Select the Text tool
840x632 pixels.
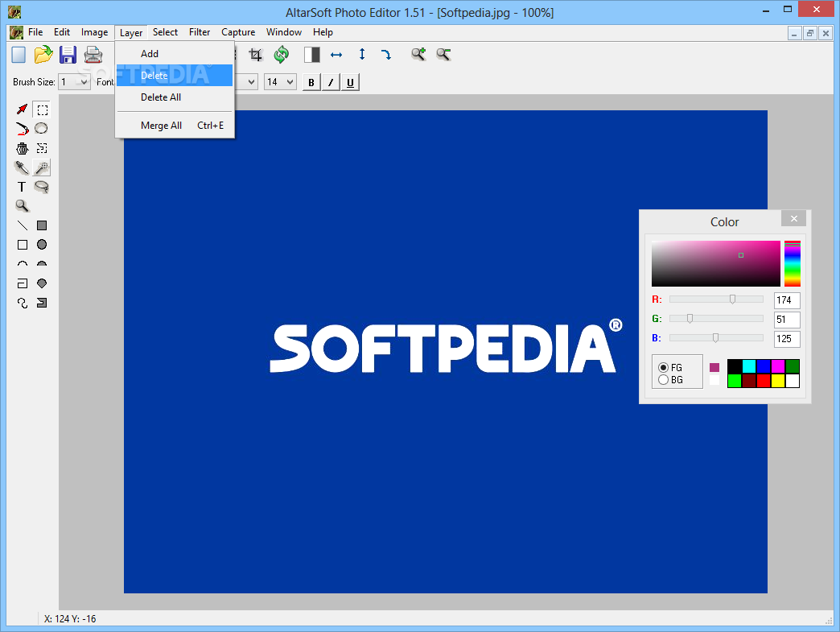[x=22, y=187]
